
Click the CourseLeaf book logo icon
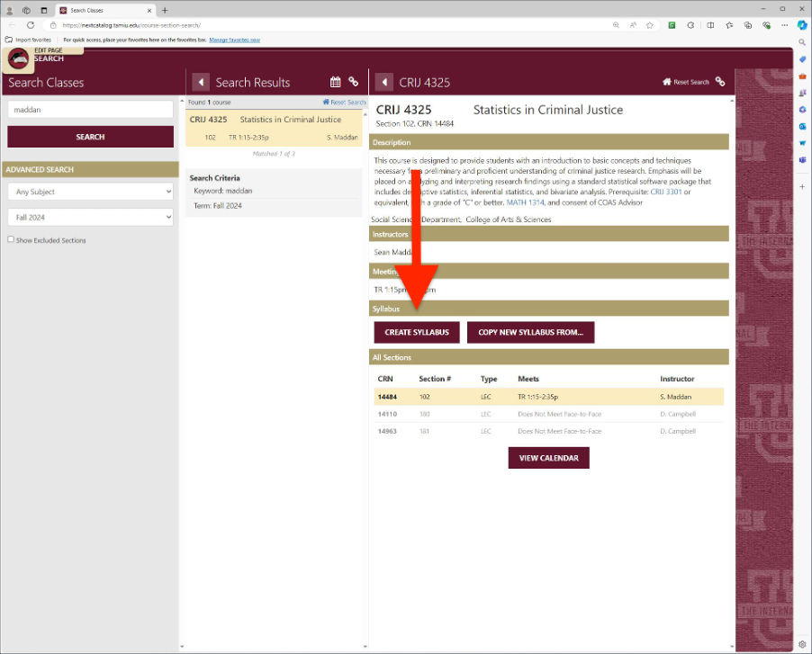19,59
